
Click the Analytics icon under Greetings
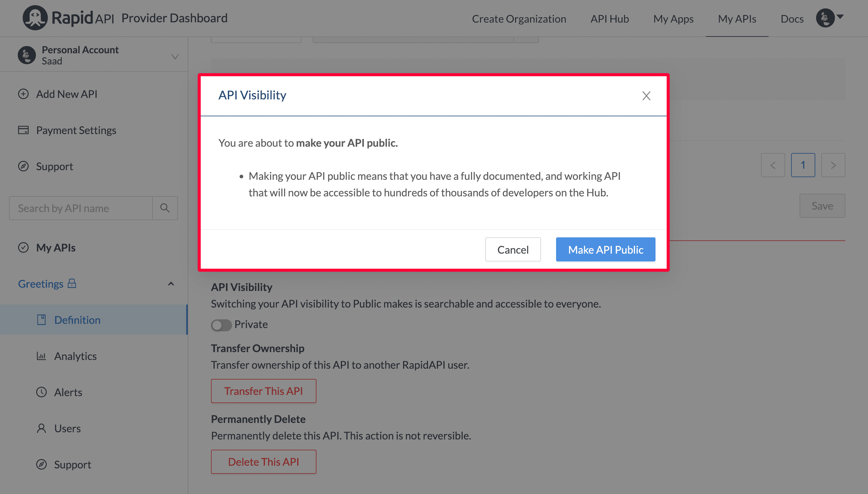coord(42,356)
